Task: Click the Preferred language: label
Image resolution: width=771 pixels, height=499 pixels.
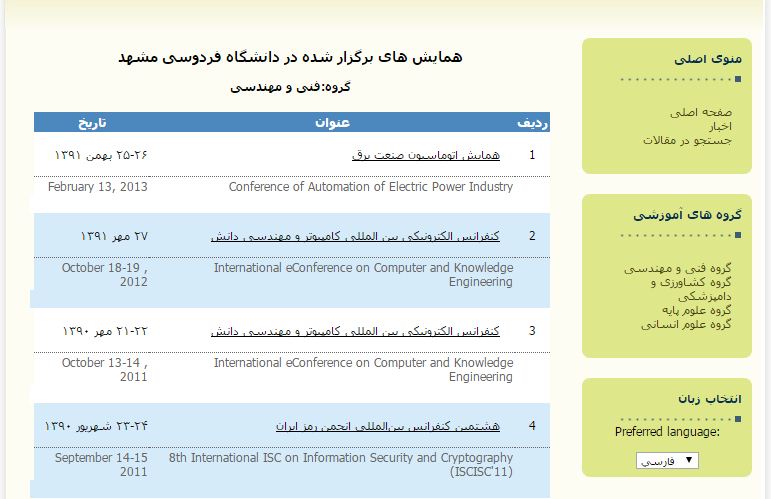Action: (x=667, y=432)
